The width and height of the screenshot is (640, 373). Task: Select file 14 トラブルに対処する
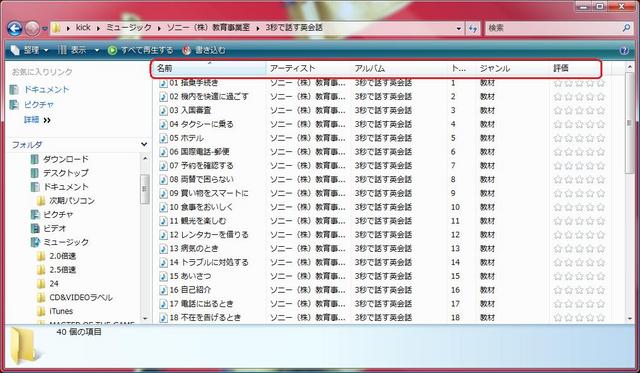pos(209,262)
